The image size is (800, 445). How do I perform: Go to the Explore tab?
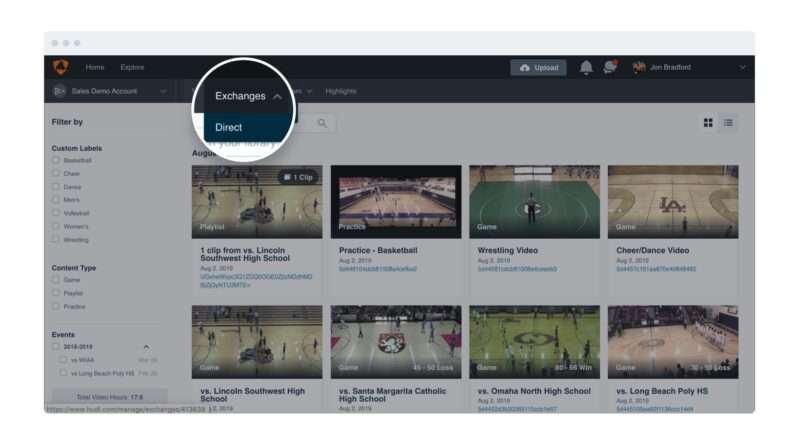(x=132, y=67)
